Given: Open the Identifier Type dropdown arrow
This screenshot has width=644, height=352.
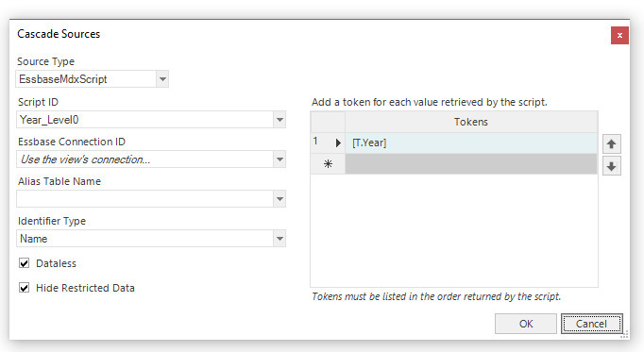Looking at the screenshot, I should [280, 239].
